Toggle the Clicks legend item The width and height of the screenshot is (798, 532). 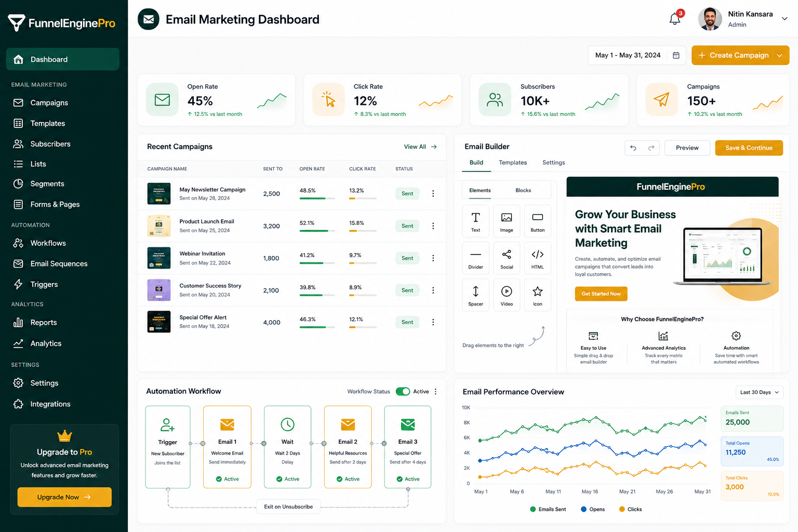[x=630, y=509]
